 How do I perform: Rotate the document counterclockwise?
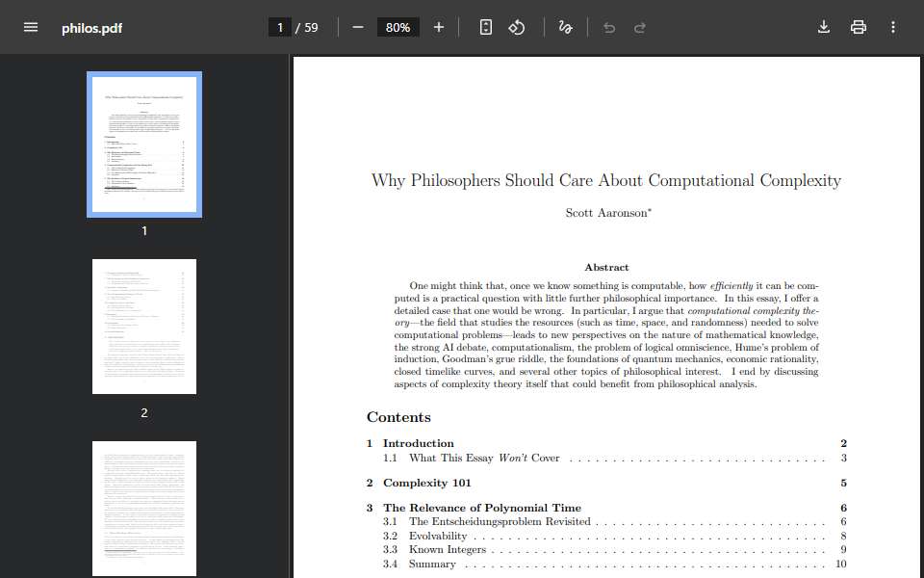click(517, 27)
